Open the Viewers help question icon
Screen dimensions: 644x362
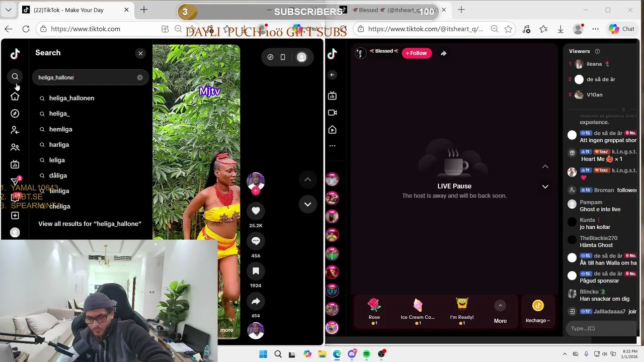click(x=597, y=51)
